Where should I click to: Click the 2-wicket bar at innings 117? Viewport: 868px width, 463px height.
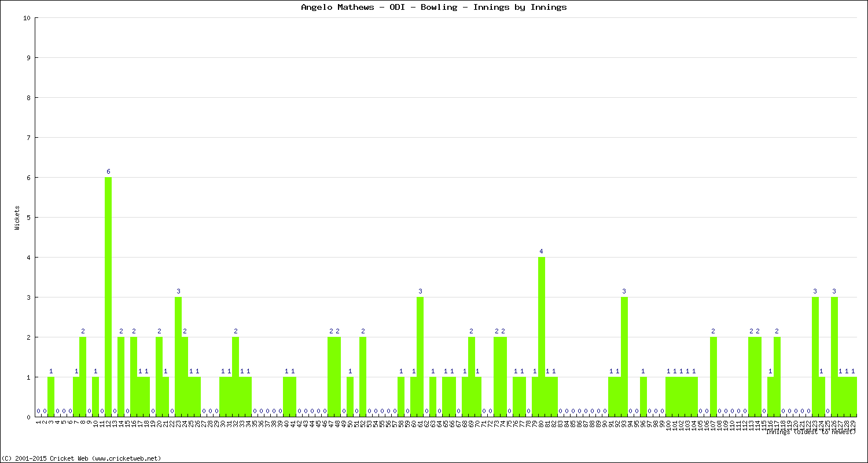click(x=777, y=377)
